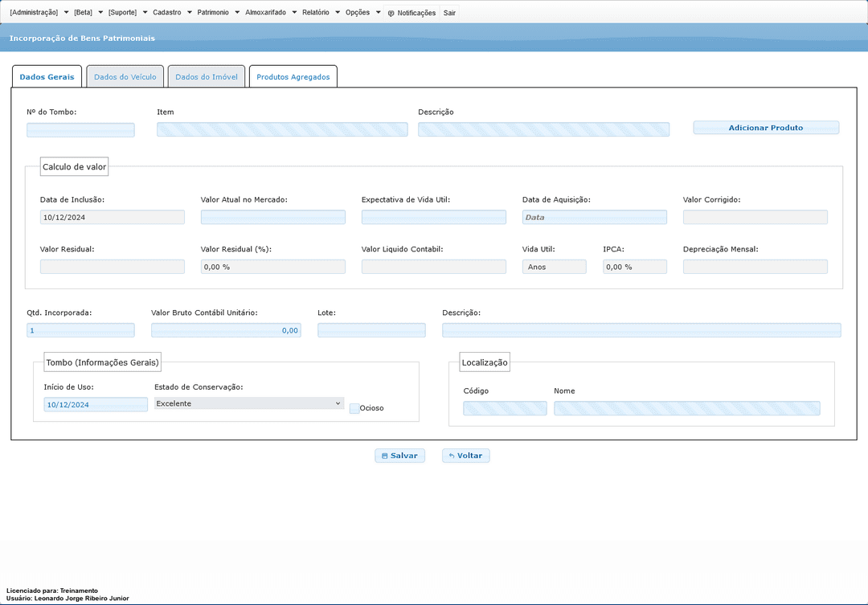The height and width of the screenshot is (605, 868).
Task: Click the Valor Bruto Contábil Unitário field
Action: pos(226,330)
